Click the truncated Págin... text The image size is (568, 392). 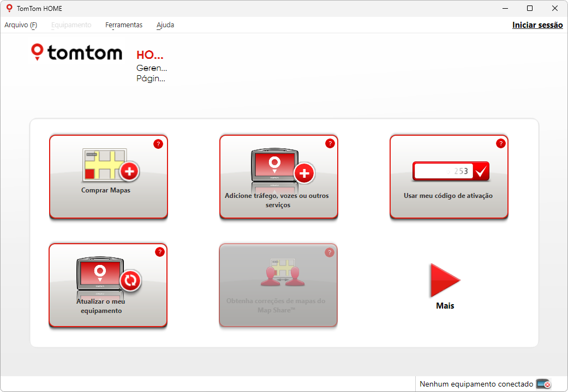coord(151,79)
